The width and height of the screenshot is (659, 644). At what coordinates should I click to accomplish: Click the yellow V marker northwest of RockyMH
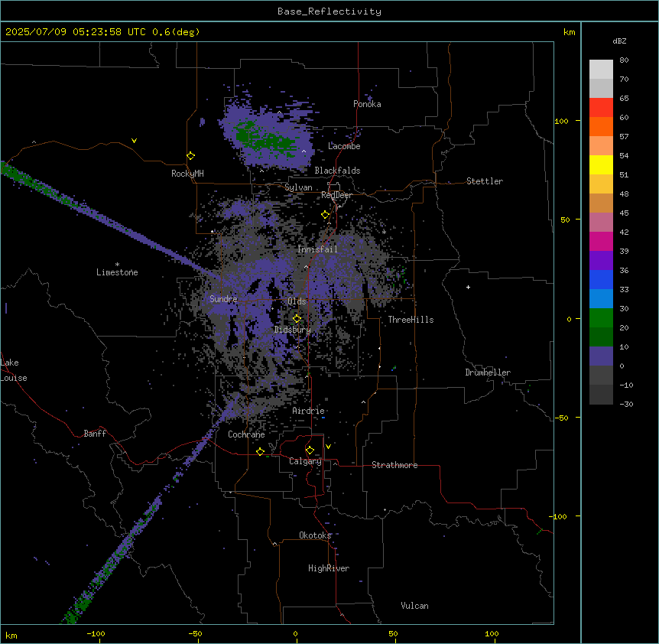pyautogui.click(x=134, y=141)
